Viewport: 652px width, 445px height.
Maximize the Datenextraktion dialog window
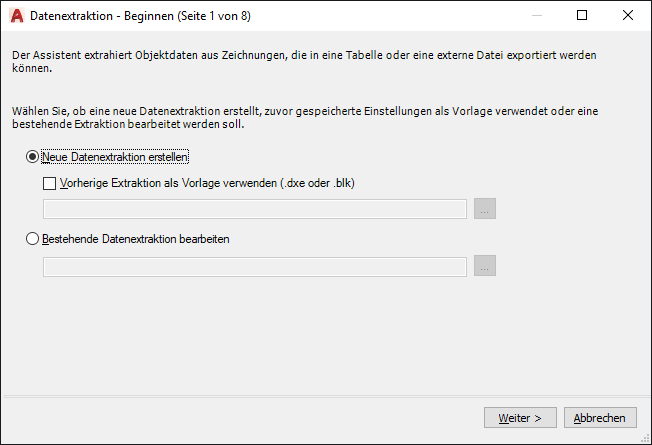(583, 16)
